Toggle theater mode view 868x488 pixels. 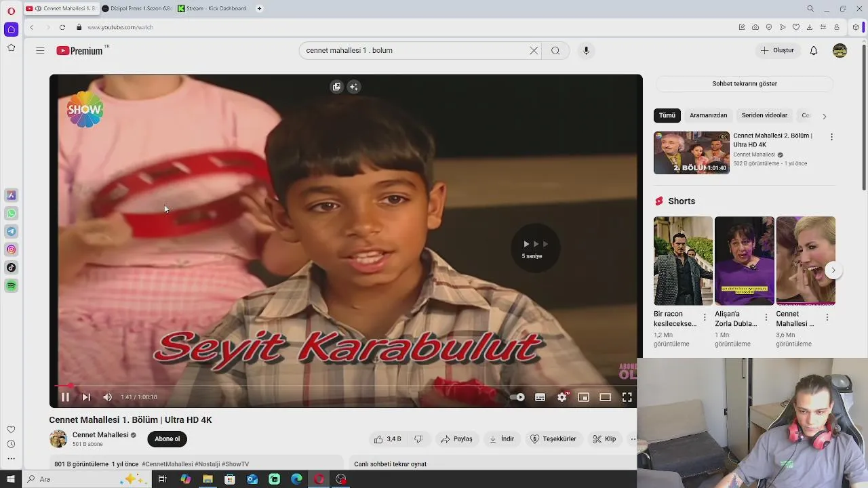point(605,397)
